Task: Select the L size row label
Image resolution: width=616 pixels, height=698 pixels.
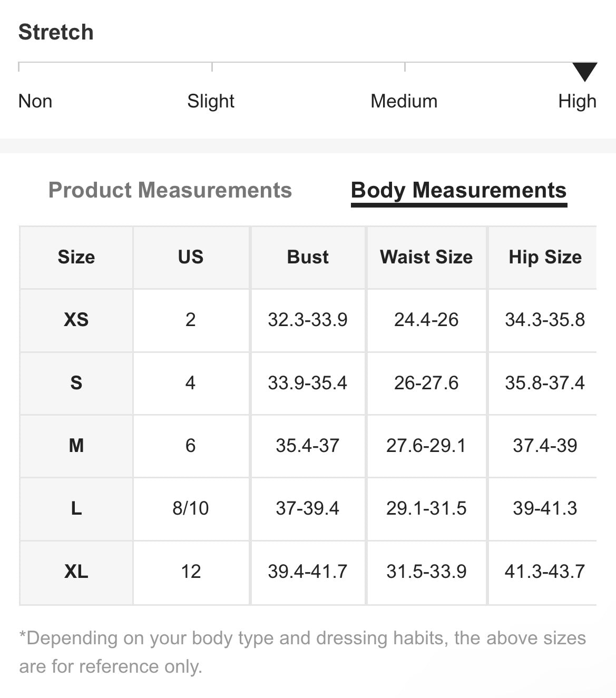Action: pos(76,508)
